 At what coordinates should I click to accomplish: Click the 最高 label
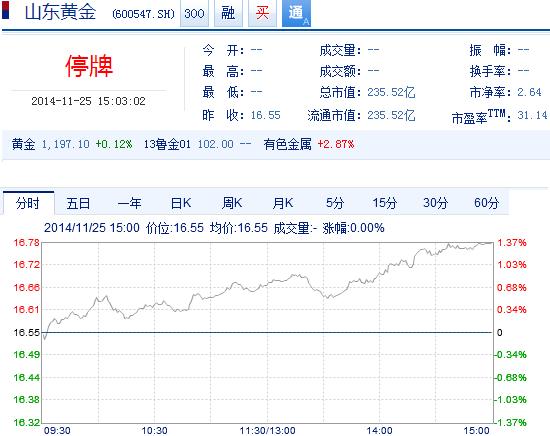pos(223,71)
